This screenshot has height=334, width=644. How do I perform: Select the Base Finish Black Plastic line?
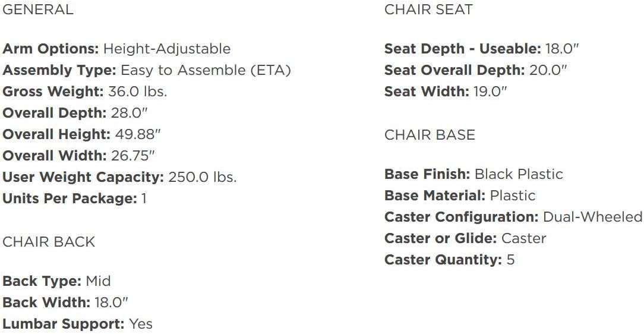[x=473, y=174]
